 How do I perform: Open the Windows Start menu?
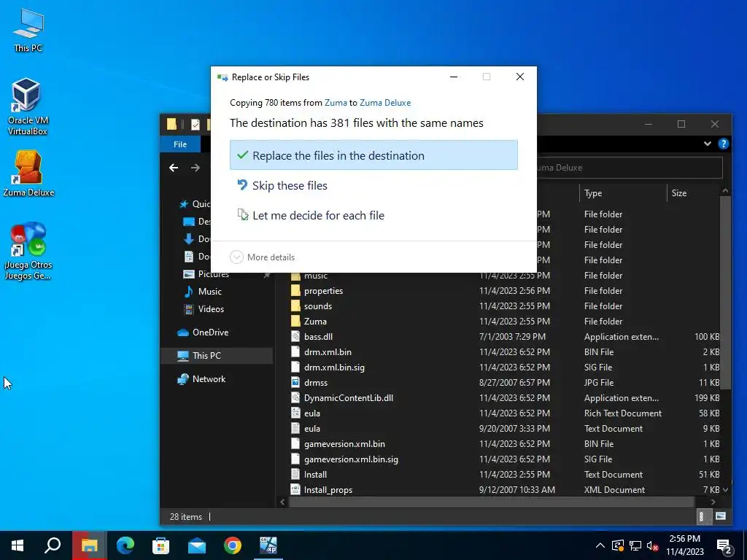pyautogui.click(x=18, y=545)
